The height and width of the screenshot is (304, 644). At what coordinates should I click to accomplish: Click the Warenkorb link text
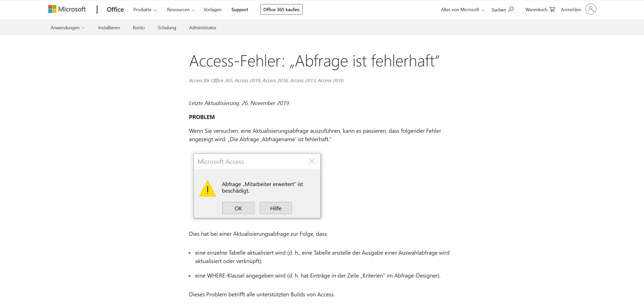(x=536, y=10)
